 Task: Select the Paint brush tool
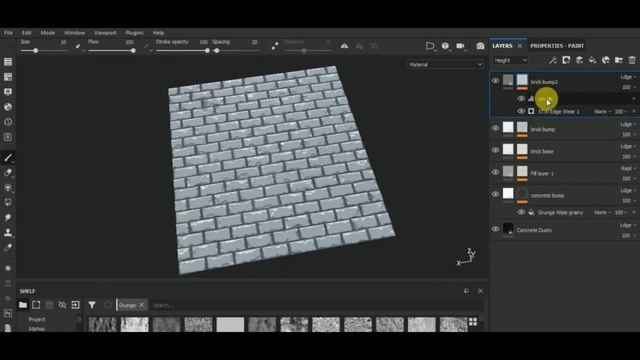(8, 158)
